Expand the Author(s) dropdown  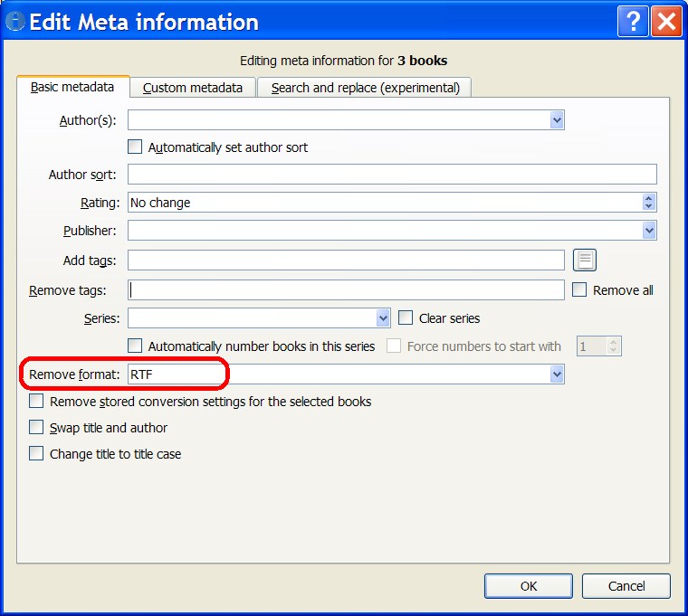557,120
